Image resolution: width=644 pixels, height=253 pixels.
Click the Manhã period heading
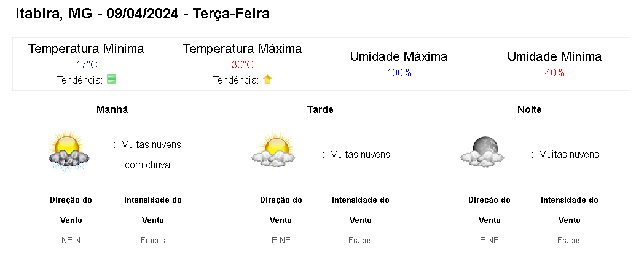pos(112,109)
